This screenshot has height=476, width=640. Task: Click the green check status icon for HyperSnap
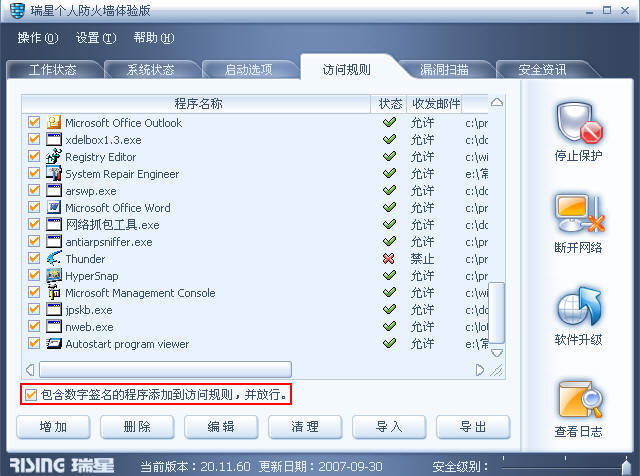point(389,275)
